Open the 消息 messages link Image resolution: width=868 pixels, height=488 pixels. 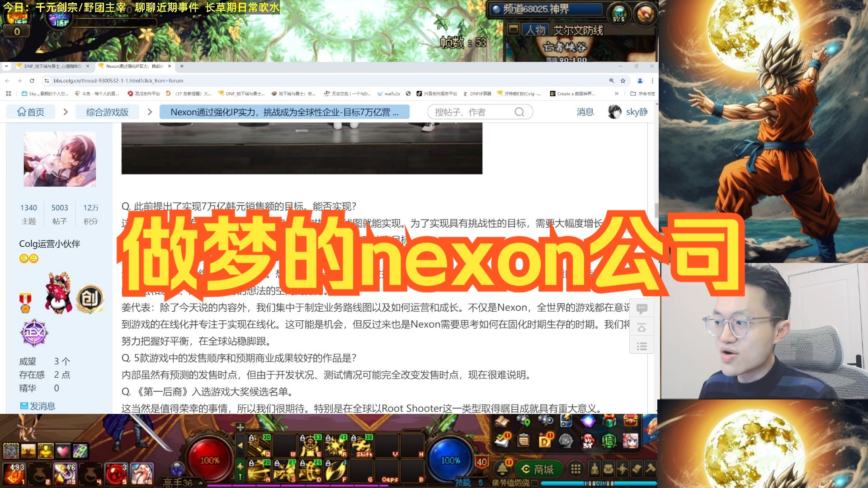[x=585, y=112]
